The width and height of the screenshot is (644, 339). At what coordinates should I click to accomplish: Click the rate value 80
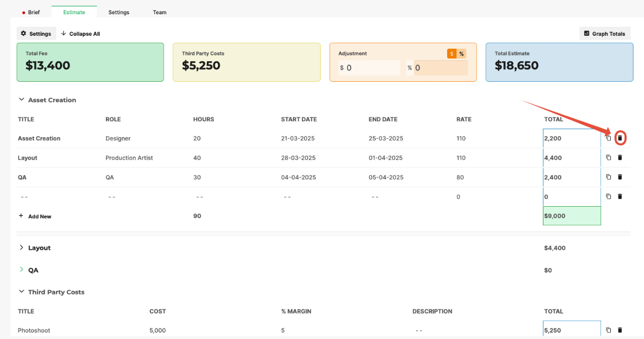pos(460,177)
